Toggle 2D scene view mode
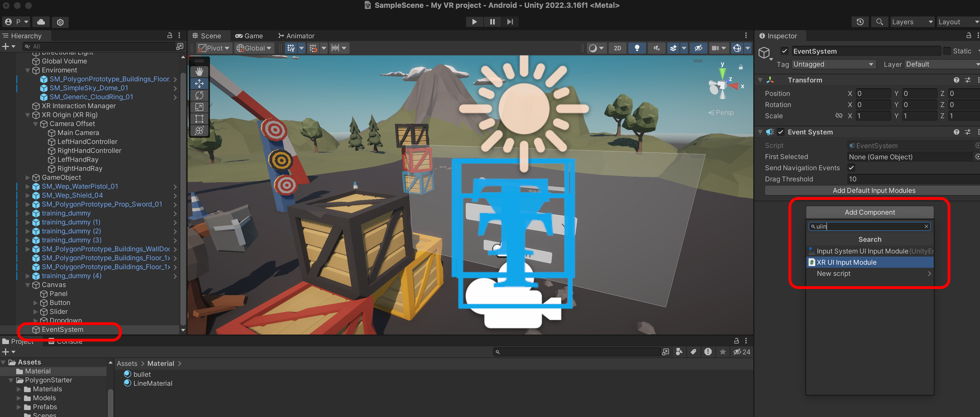Screen dimensions: 980x417 [x=617, y=48]
